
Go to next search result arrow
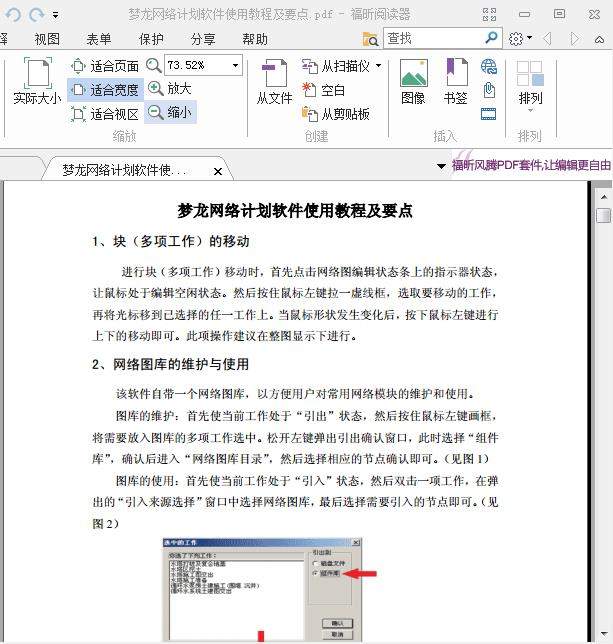tap(575, 39)
